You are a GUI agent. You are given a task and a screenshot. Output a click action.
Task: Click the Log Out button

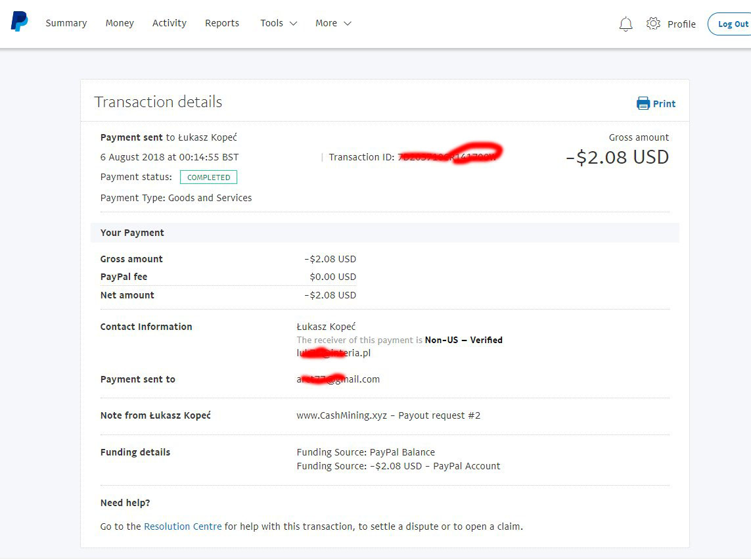tap(731, 24)
